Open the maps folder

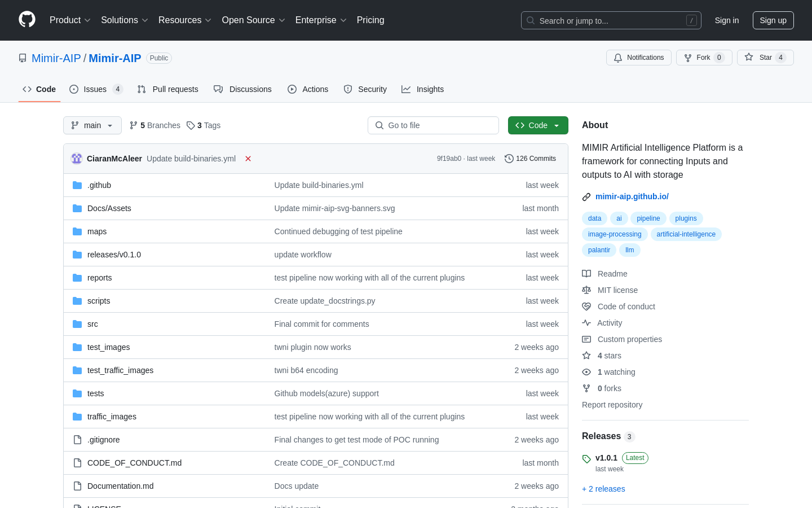point(97,231)
